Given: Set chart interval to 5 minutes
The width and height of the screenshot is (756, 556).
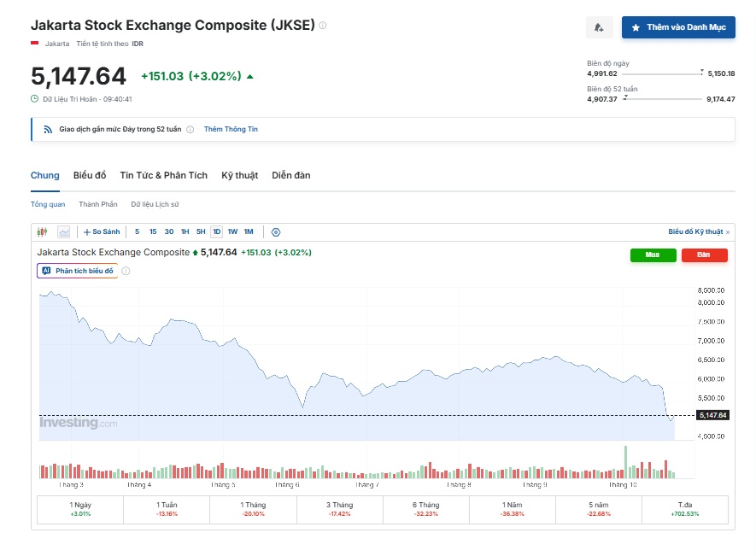Looking at the screenshot, I should click(137, 232).
